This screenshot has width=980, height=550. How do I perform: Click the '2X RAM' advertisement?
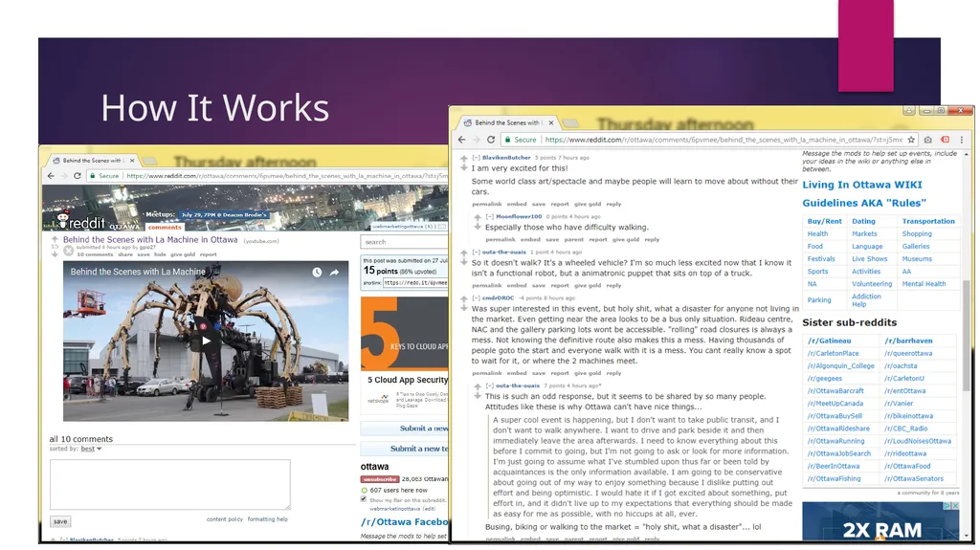(x=880, y=520)
